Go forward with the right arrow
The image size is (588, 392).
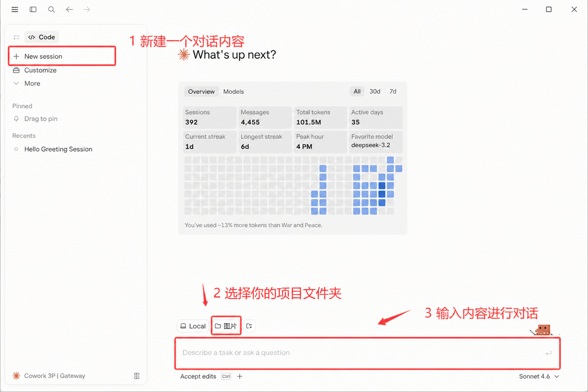[87, 9]
